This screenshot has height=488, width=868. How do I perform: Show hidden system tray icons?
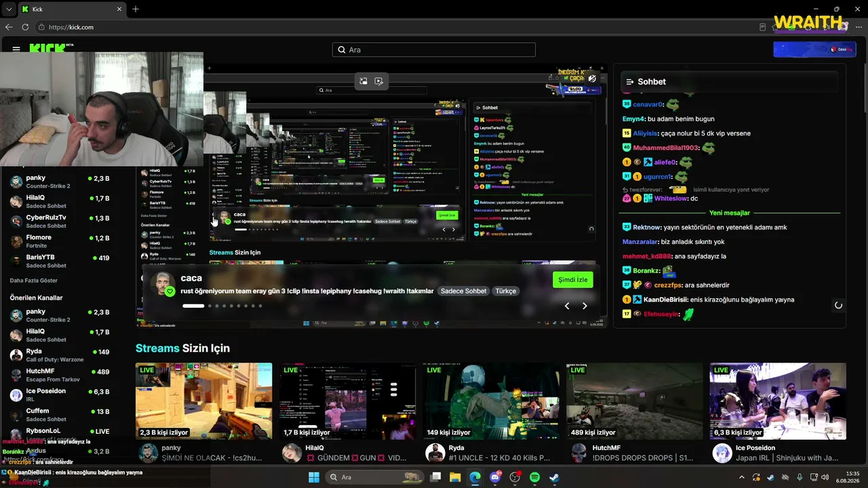[x=741, y=477]
